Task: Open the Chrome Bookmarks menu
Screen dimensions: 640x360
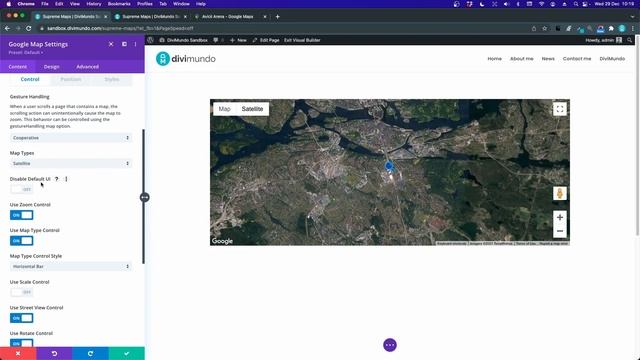Action: pyautogui.click(x=119, y=4)
